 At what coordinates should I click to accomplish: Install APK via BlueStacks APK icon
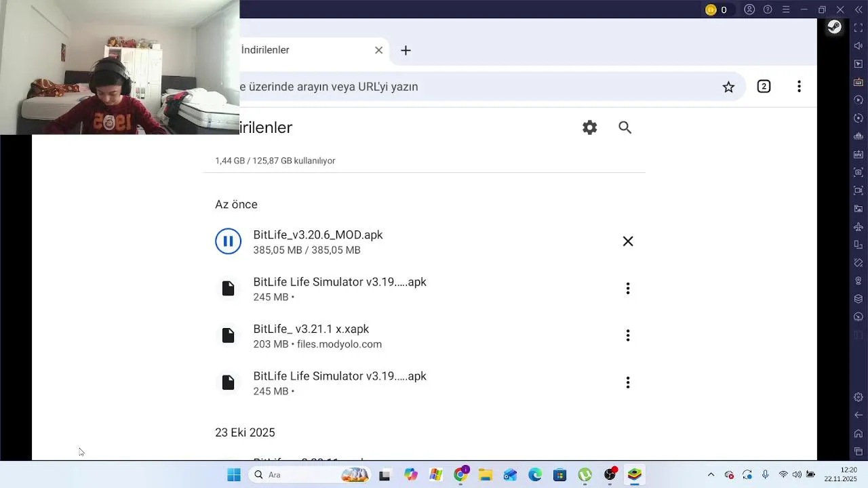859,155
